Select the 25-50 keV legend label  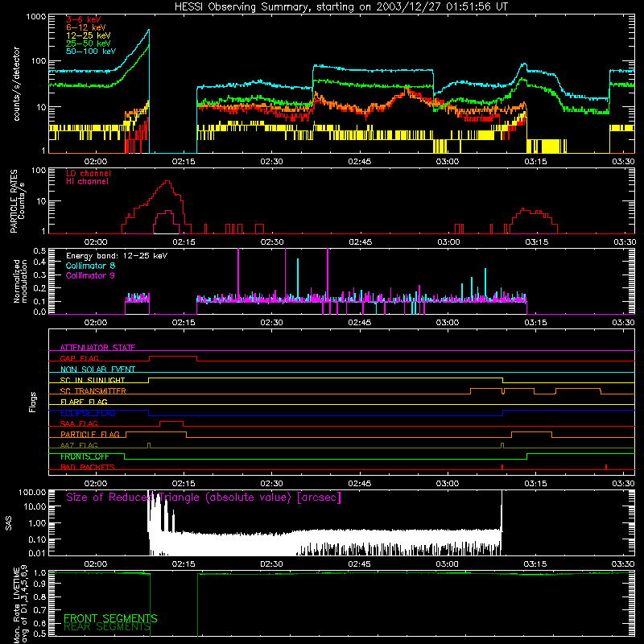tap(89, 43)
